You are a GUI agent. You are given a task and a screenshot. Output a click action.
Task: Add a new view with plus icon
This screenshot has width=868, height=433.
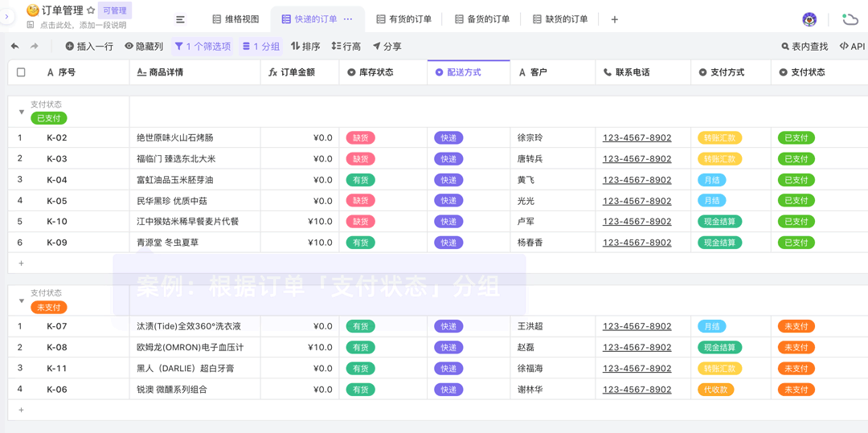(x=614, y=19)
